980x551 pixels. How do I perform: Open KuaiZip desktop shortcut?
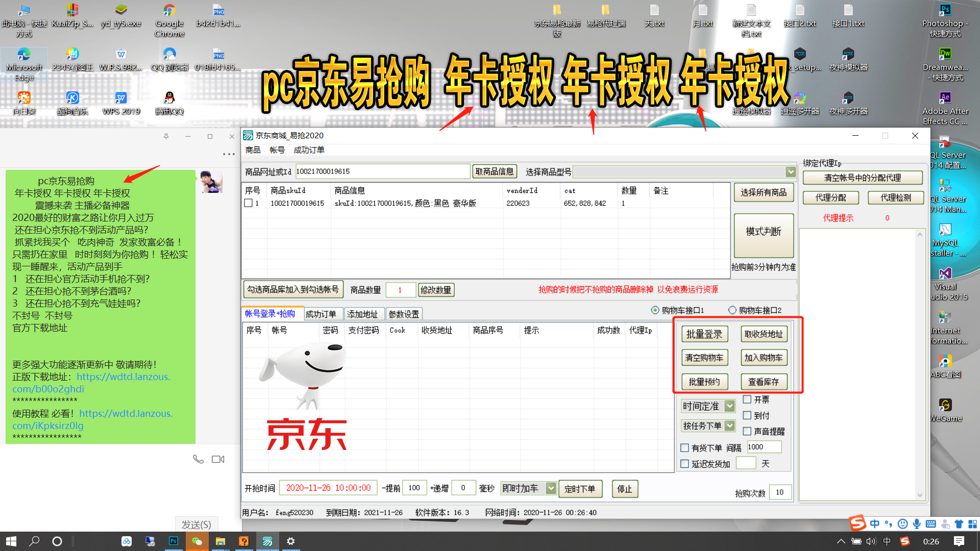tap(72, 16)
